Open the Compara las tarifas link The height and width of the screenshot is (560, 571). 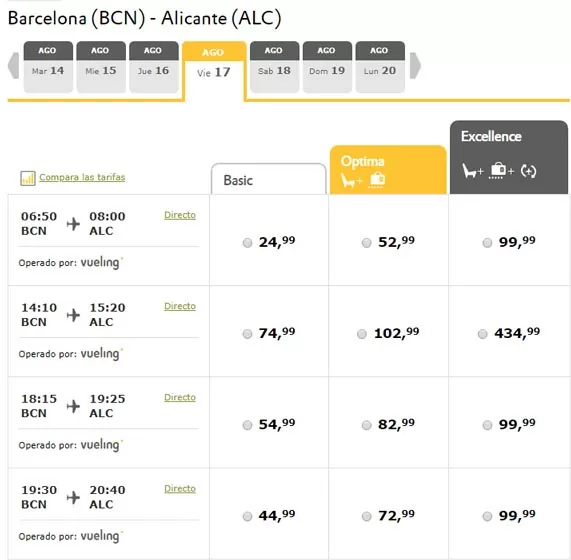(x=82, y=177)
